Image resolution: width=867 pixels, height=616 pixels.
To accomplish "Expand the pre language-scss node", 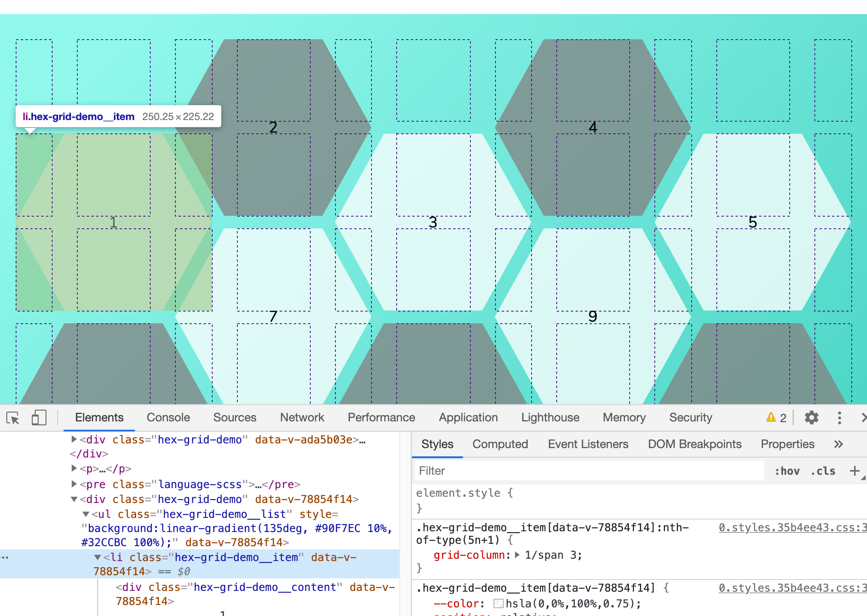I will pyautogui.click(x=74, y=484).
